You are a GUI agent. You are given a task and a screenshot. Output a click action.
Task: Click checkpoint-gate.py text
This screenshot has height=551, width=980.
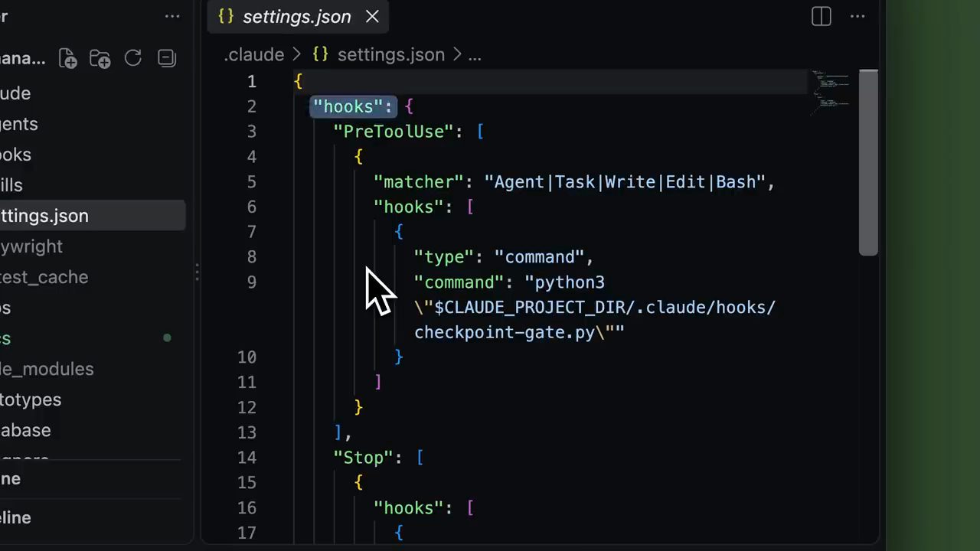505,333
